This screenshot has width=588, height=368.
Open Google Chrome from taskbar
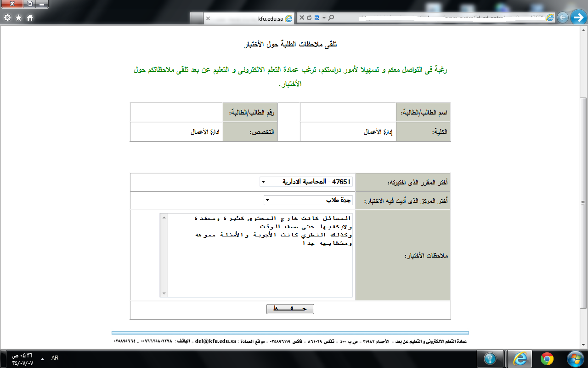click(x=547, y=359)
